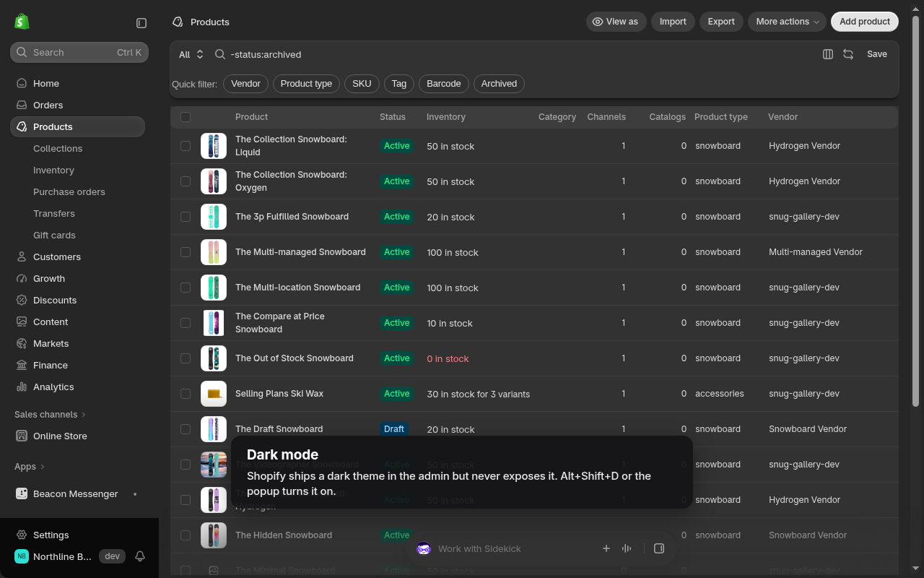Toggle the select-all products checkbox in header
This screenshot has width=924, height=578.
tap(186, 117)
